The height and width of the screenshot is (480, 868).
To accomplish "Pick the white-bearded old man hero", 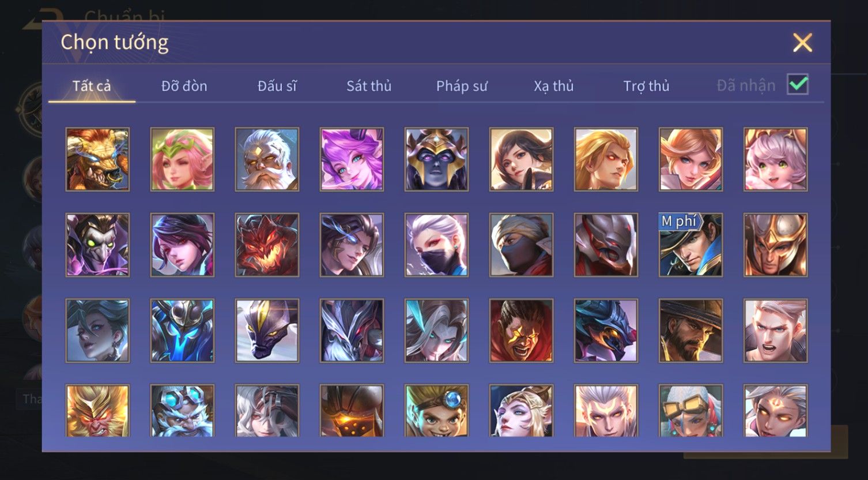I will 267,159.
